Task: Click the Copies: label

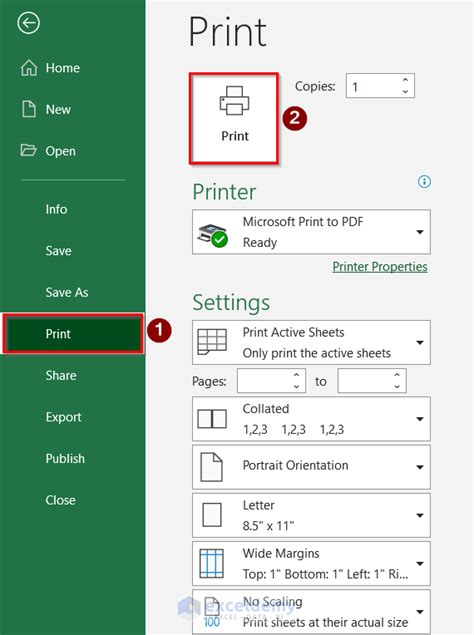Action: click(315, 86)
